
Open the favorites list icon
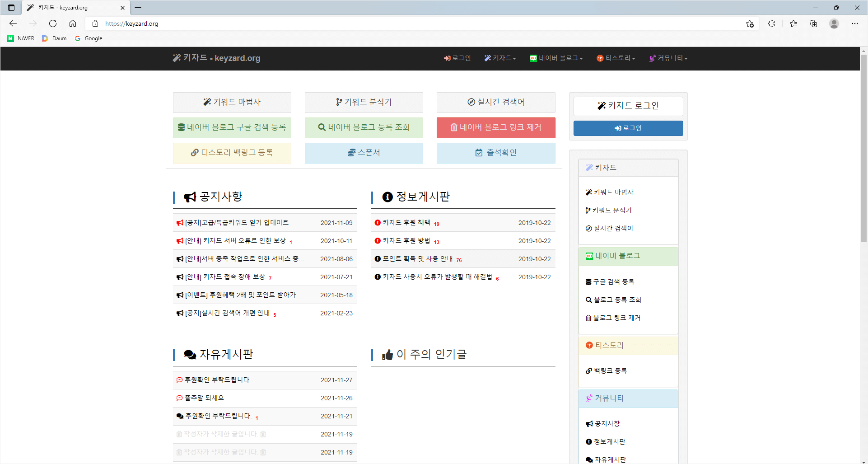tap(793, 23)
